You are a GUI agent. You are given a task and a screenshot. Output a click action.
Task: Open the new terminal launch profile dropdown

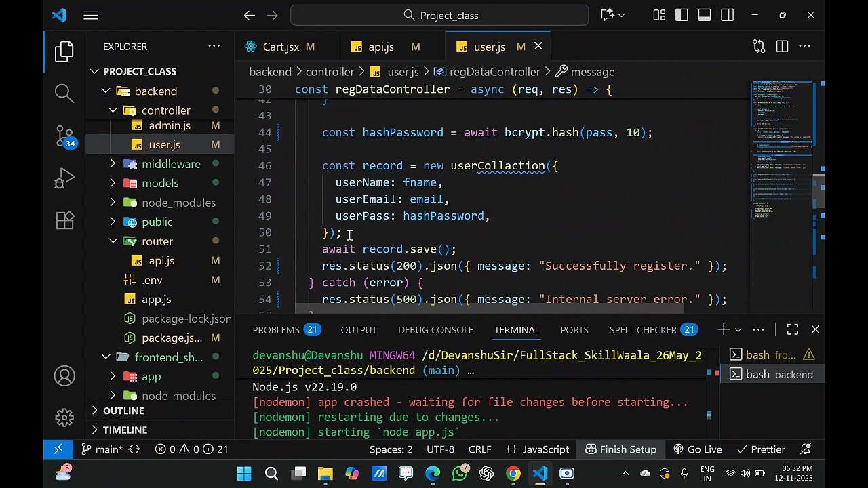click(738, 329)
